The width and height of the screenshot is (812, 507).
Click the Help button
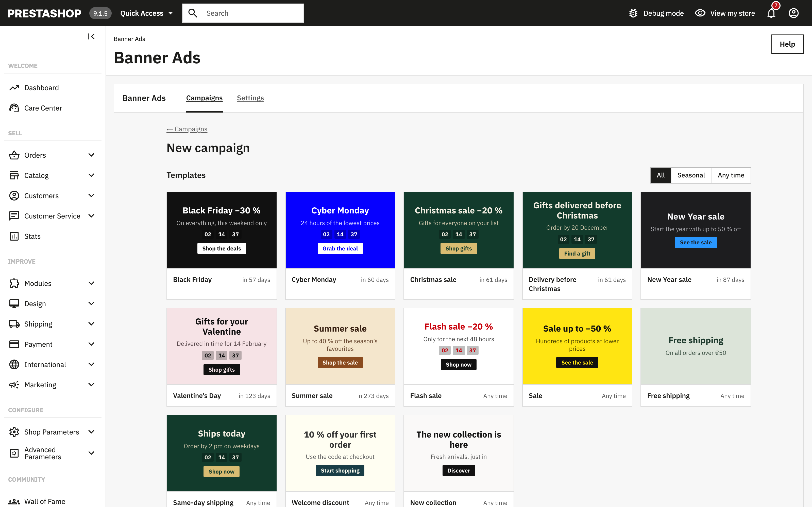point(787,44)
